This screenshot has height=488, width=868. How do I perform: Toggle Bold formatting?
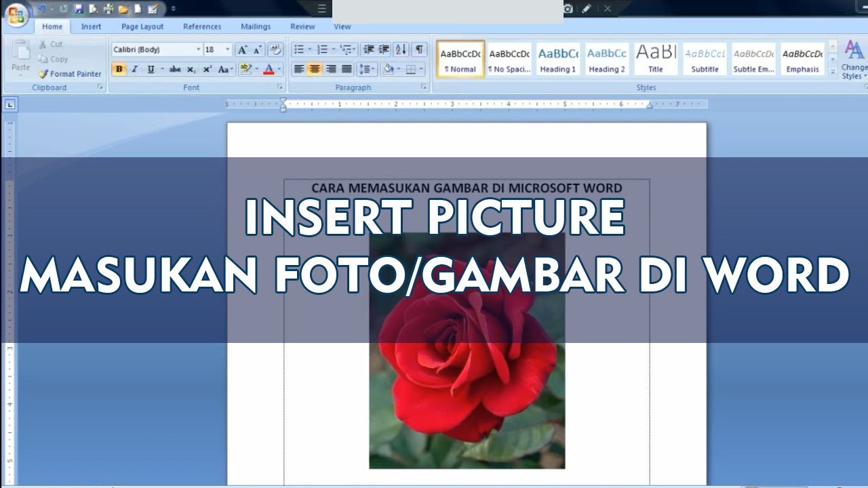119,69
